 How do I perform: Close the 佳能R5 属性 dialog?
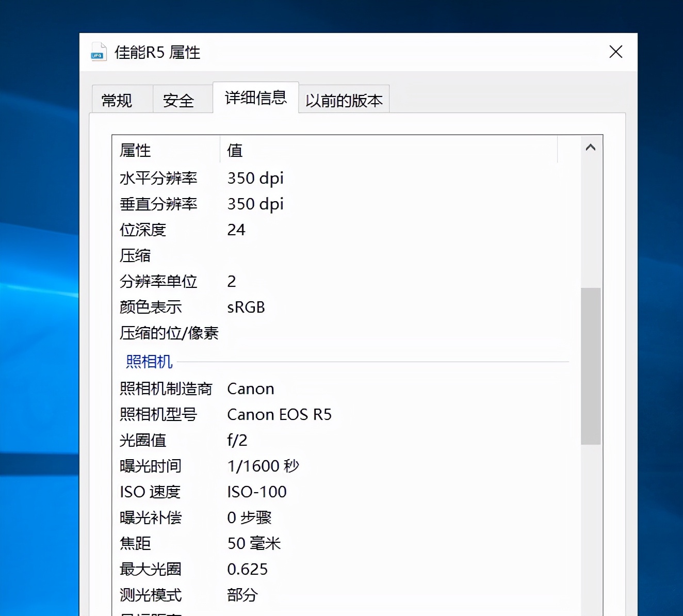[x=615, y=52]
